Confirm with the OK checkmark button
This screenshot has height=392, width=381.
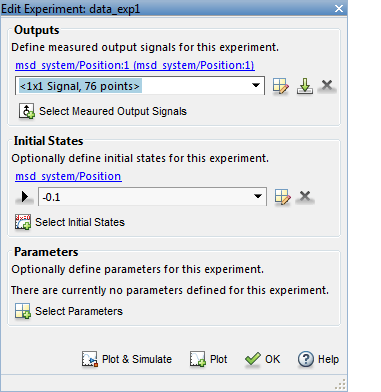tap(262, 359)
